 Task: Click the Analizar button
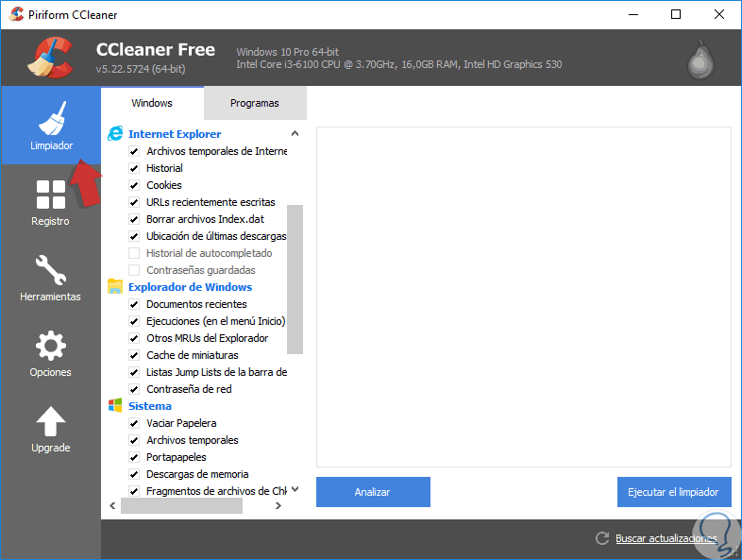tap(373, 492)
